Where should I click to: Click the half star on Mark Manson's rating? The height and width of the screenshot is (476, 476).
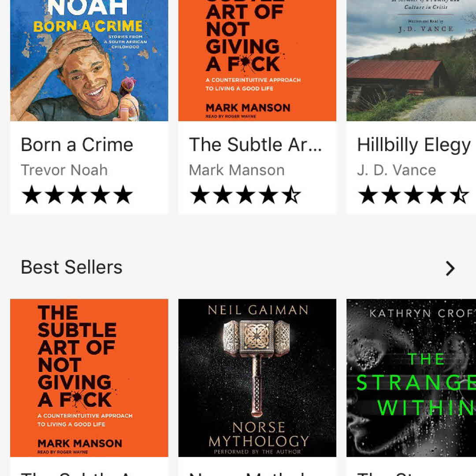[x=291, y=195]
